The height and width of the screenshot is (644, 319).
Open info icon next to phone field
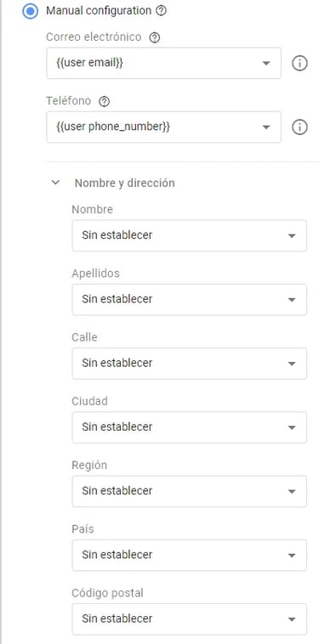coord(299,127)
